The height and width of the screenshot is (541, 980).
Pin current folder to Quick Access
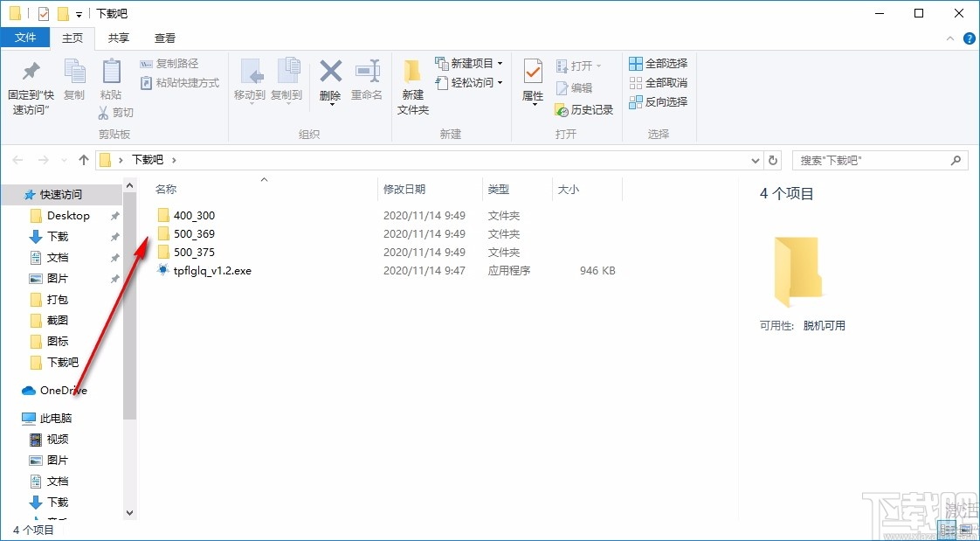(x=29, y=83)
